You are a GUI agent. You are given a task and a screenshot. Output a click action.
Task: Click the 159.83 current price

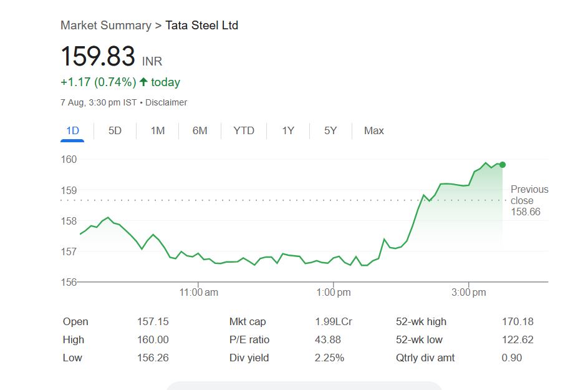(x=98, y=57)
